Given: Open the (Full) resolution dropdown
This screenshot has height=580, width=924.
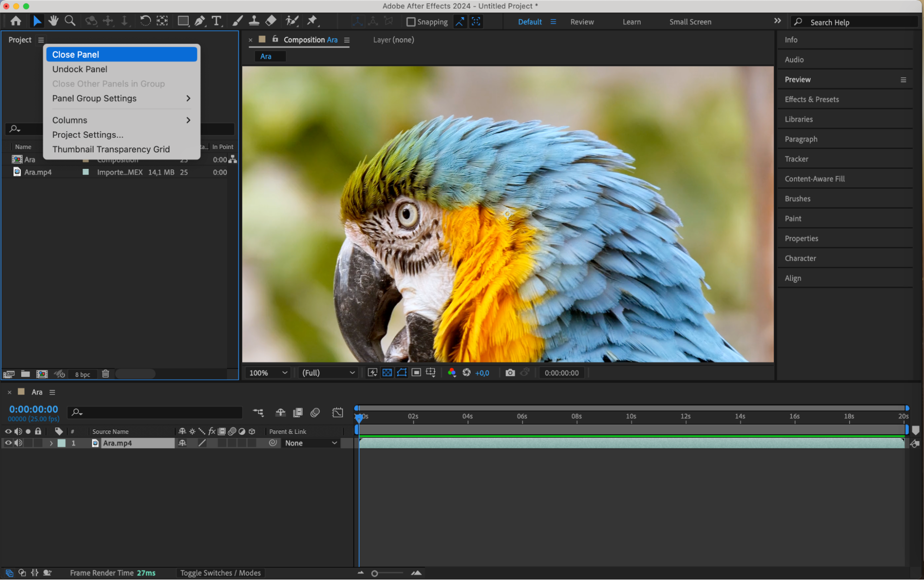Looking at the screenshot, I should pos(328,373).
